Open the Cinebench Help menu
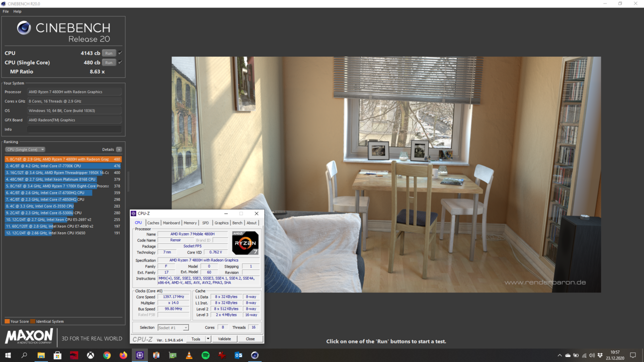 (x=17, y=11)
